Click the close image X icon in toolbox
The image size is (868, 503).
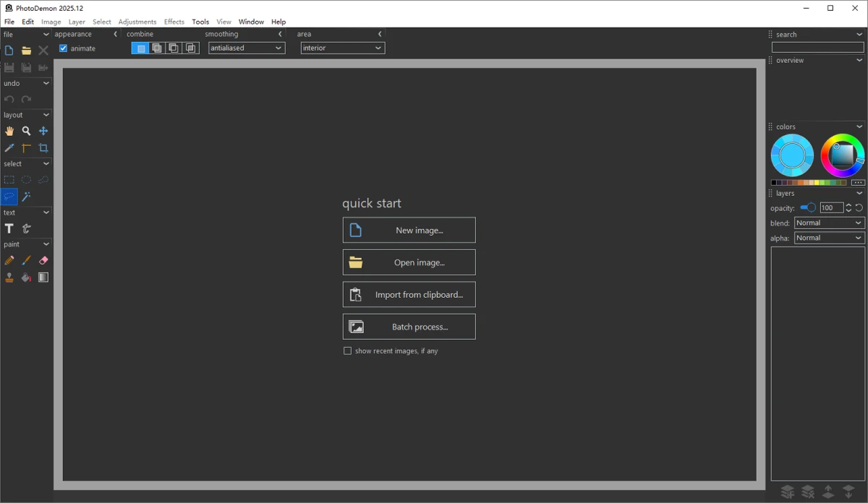point(43,51)
